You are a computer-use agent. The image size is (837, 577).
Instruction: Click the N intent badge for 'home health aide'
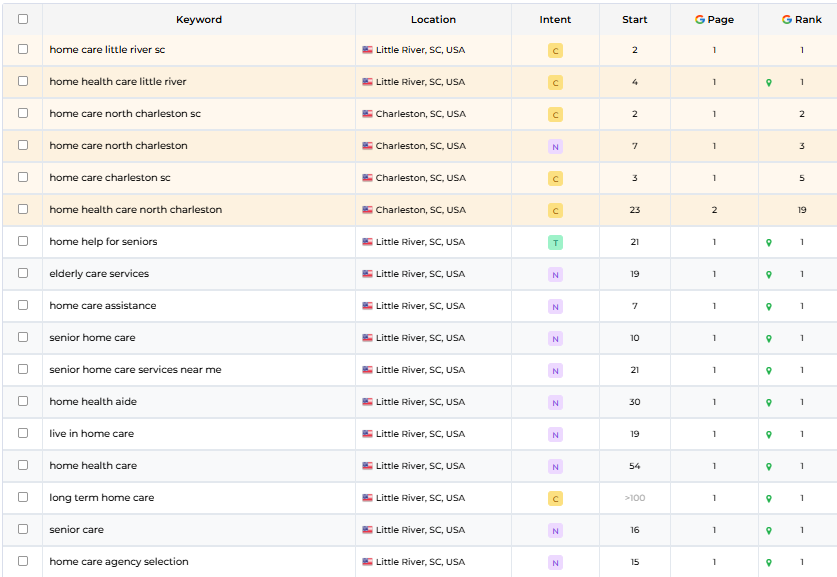(555, 403)
